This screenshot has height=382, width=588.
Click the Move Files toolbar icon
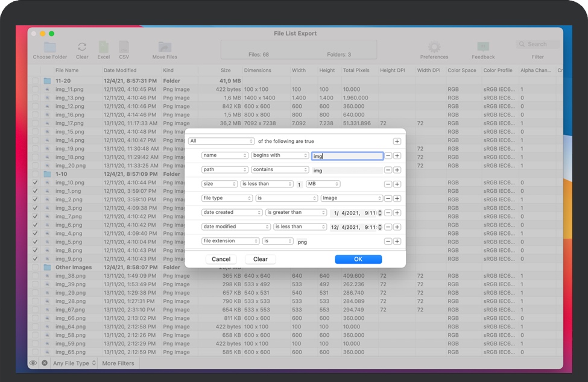pyautogui.click(x=165, y=48)
